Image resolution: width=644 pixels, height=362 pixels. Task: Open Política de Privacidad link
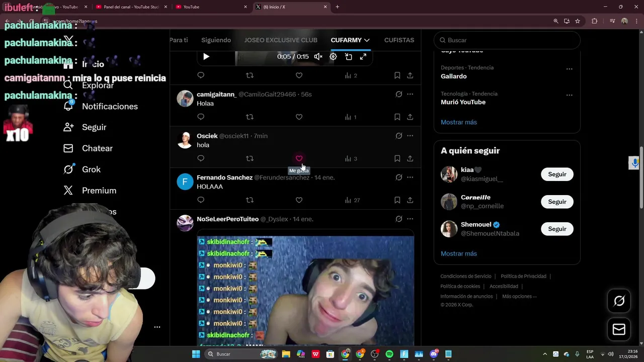pyautogui.click(x=523, y=276)
